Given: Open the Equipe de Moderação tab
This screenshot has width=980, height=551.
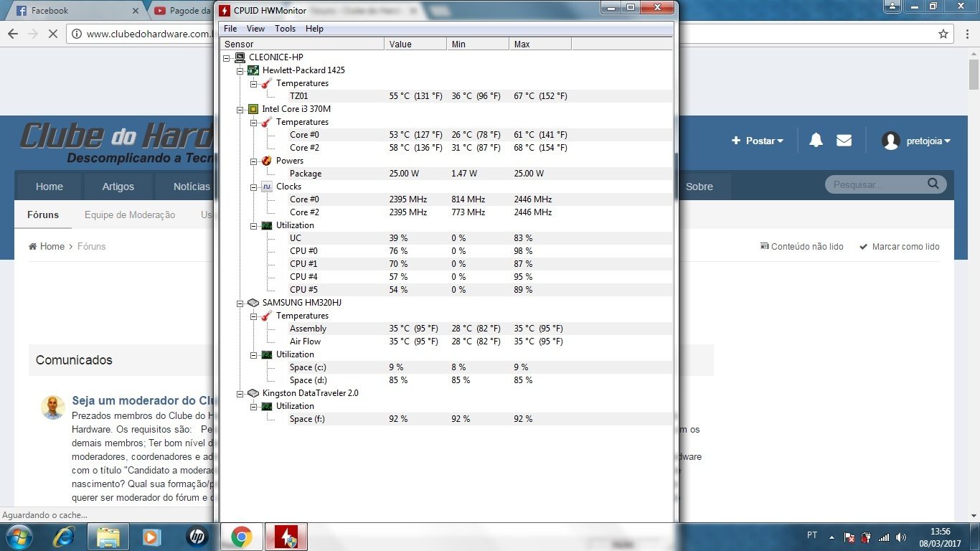Looking at the screenshot, I should tap(130, 215).
